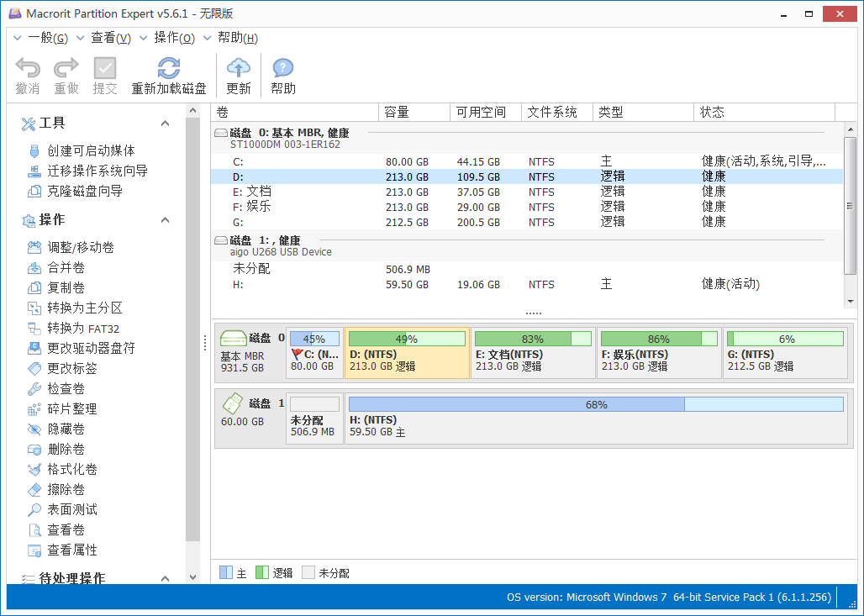Launch 迁移操作系统向导 wizard
Image resolution: width=864 pixels, height=616 pixels.
[97, 171]
